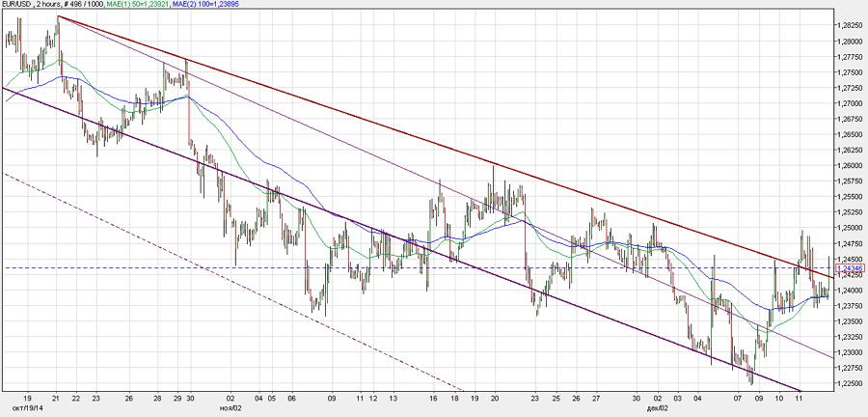Click date label 18 on time axis
This screenshot has width=868, height=417.
tap(454, 398)
